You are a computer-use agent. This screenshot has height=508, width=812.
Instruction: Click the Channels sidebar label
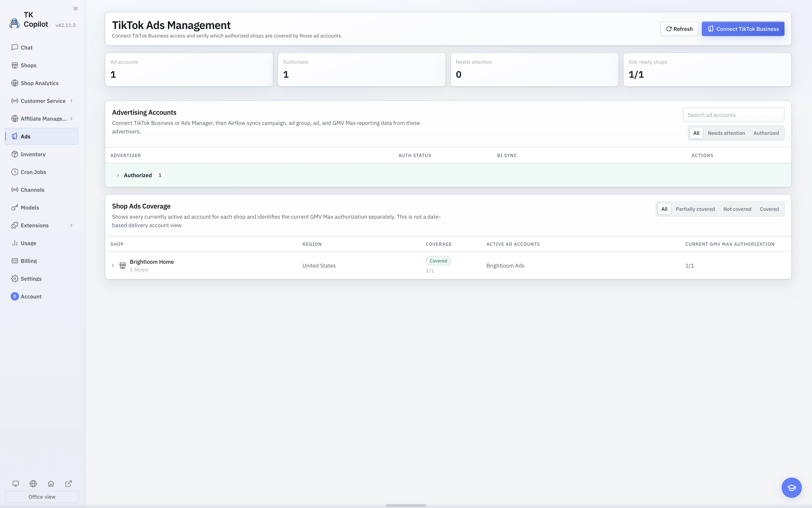click(33, 190)
